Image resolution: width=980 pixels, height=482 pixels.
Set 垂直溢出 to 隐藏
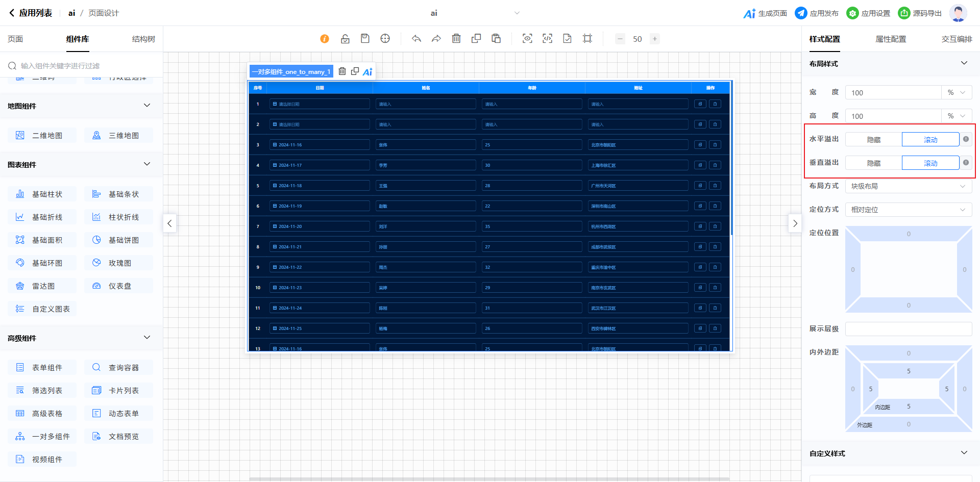click(873, 163)
